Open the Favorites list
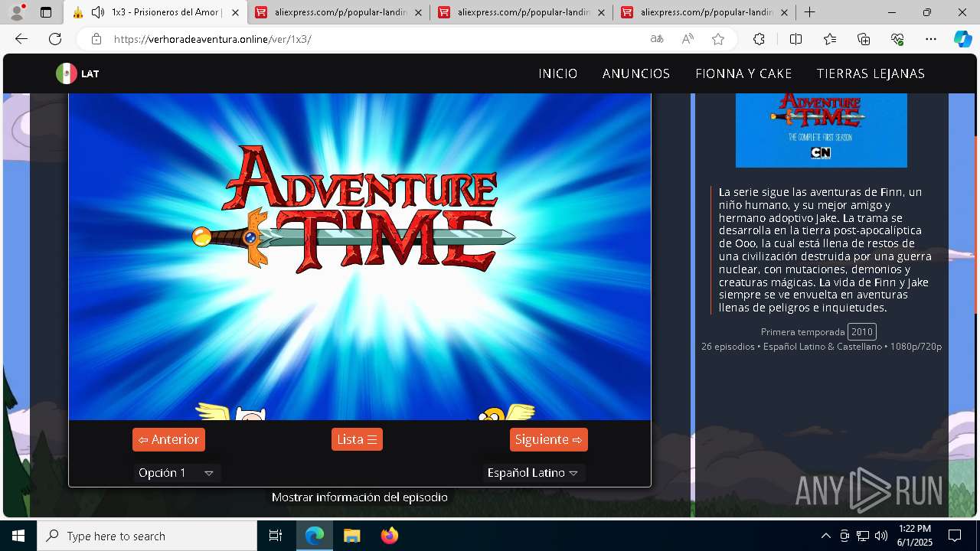Screen dimensions: 980x551 point(830,39)
